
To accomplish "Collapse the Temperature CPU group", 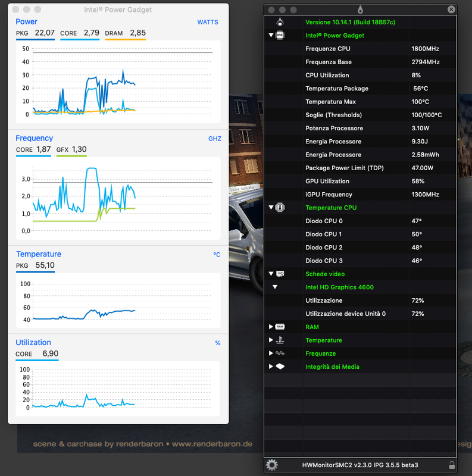I will pyautogui.click(x=271, y=208).
